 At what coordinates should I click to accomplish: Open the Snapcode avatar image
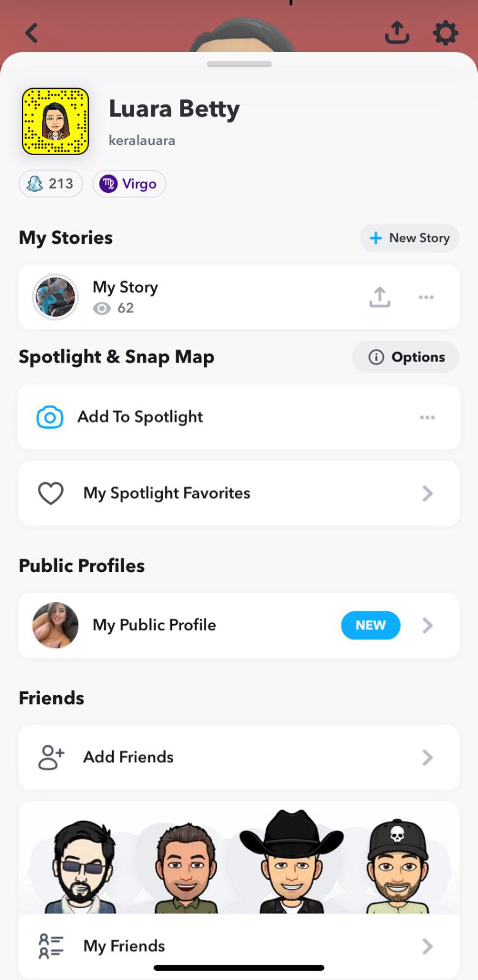[x=56, y=121]
